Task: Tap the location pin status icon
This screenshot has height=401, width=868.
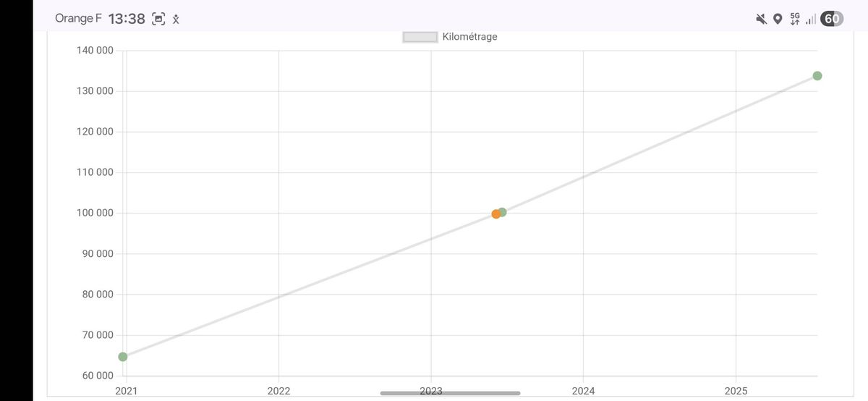Action: point(778,19)
